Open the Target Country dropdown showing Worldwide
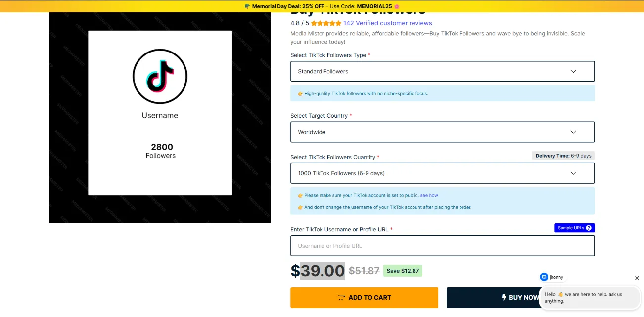This screenshot has height=317, width=644. point(442,132)
